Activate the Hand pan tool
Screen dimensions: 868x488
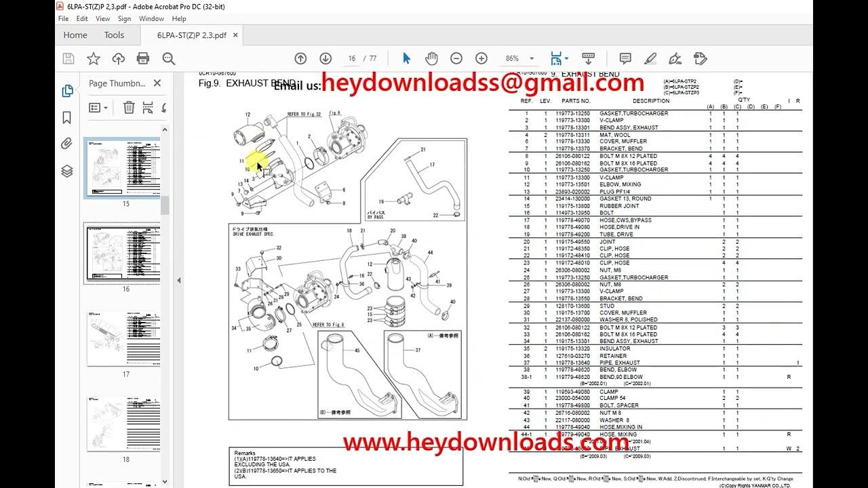[x=431, y=59]
